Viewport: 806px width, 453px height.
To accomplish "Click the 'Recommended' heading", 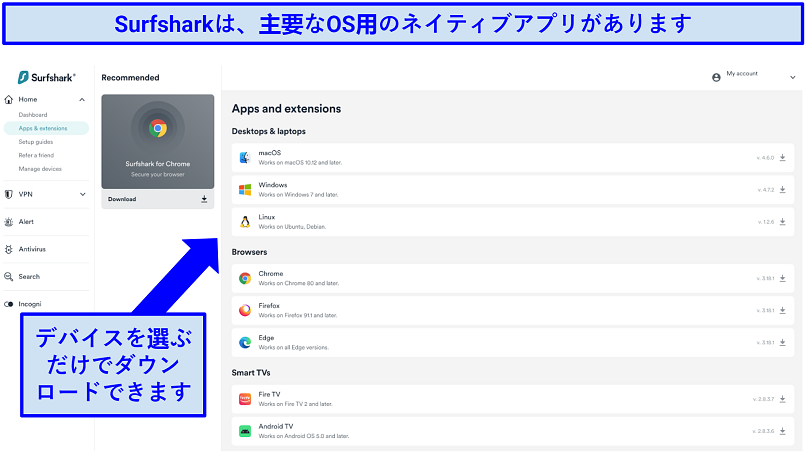I will tap(131, 78).
